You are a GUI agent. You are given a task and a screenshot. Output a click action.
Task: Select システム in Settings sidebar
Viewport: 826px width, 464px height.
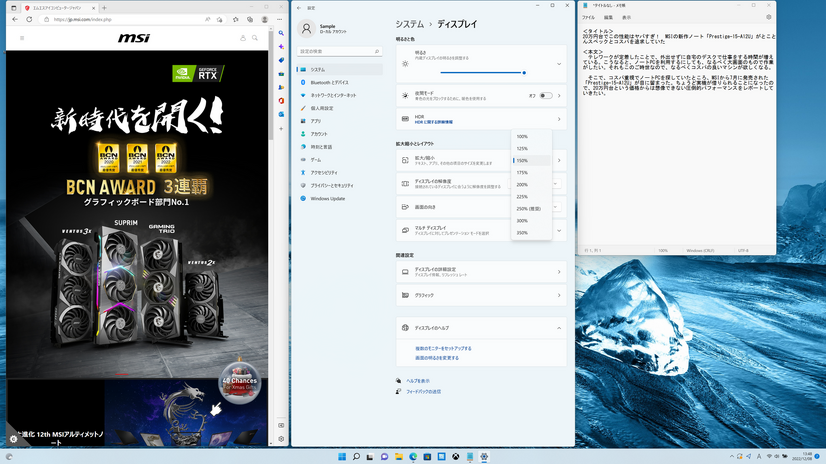coord(339,70)
